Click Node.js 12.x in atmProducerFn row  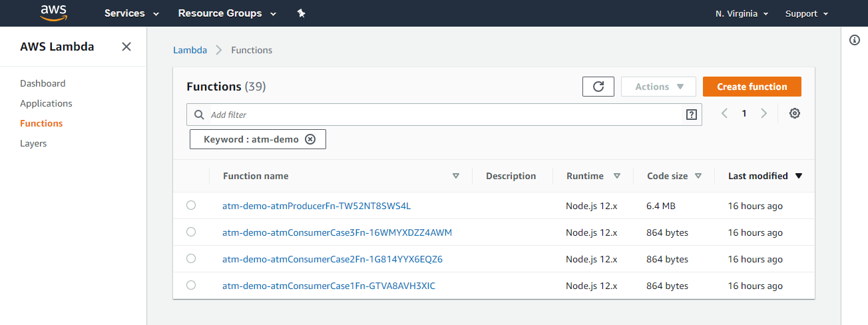(x=592, y=206)
